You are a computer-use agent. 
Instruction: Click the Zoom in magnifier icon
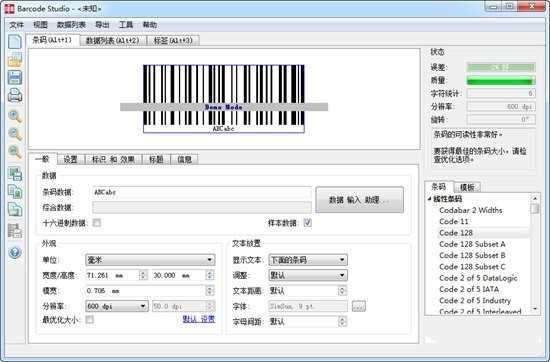15,116
